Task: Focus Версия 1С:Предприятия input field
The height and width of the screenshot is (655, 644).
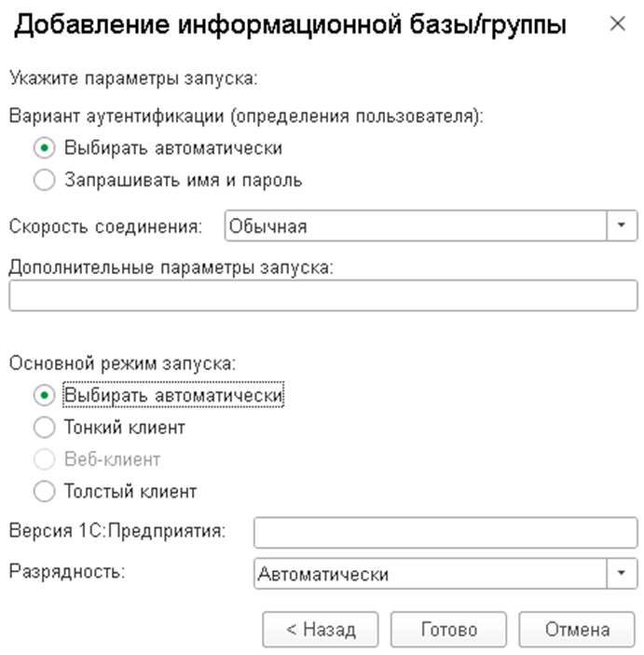Action: (x=445, y=532)
